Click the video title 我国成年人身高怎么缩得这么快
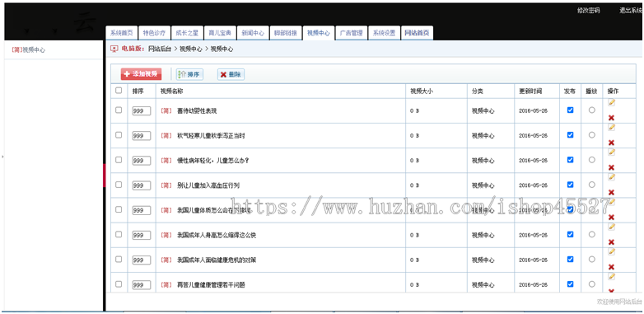The width and height of the screenshot is (644, 314). pyautogui.click(x=217, y=235)
